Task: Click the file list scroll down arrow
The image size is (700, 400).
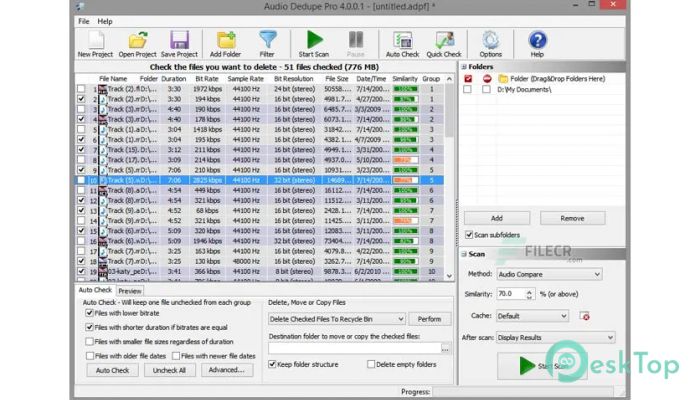Action: pos(449,276)
